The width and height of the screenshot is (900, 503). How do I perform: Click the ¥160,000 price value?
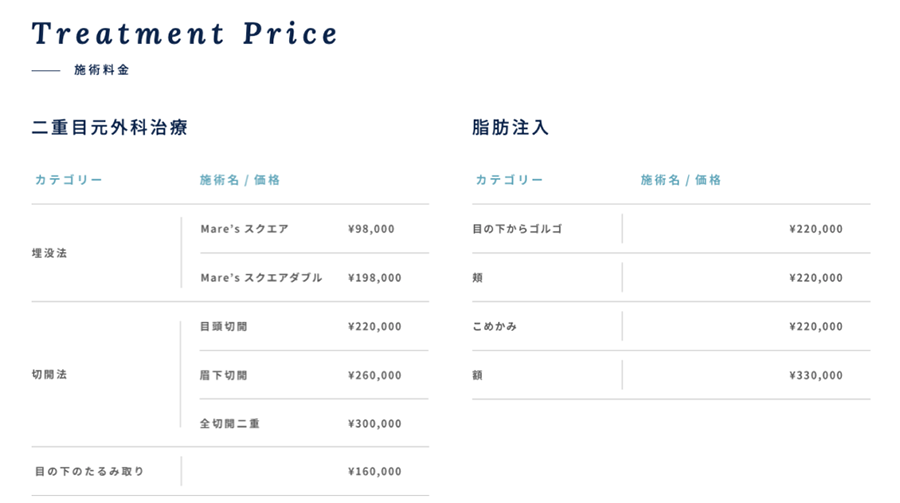coord(375,471)
